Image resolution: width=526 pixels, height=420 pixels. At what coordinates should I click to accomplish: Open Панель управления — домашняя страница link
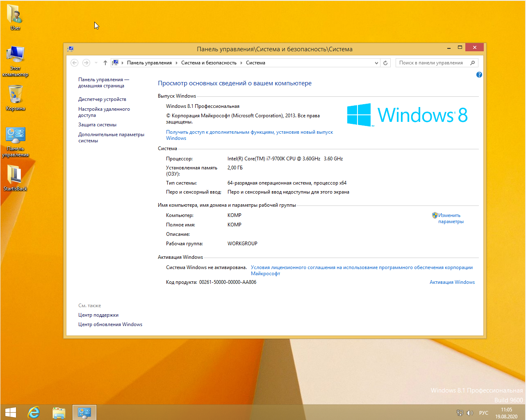click(x=103, y=82)
